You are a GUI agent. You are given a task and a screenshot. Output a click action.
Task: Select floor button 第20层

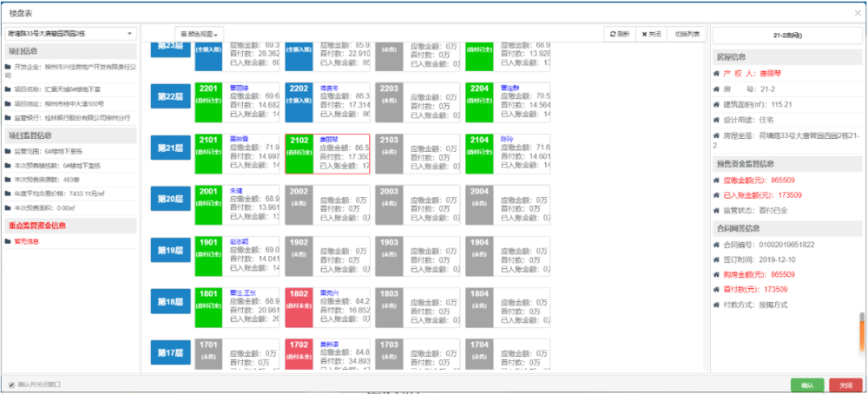point(170,199)
